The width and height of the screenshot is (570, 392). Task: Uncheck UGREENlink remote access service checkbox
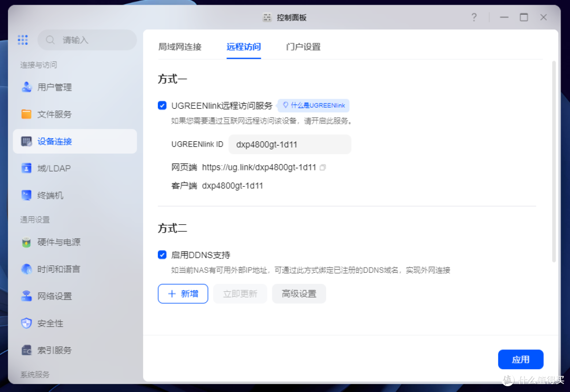(162, 106)
